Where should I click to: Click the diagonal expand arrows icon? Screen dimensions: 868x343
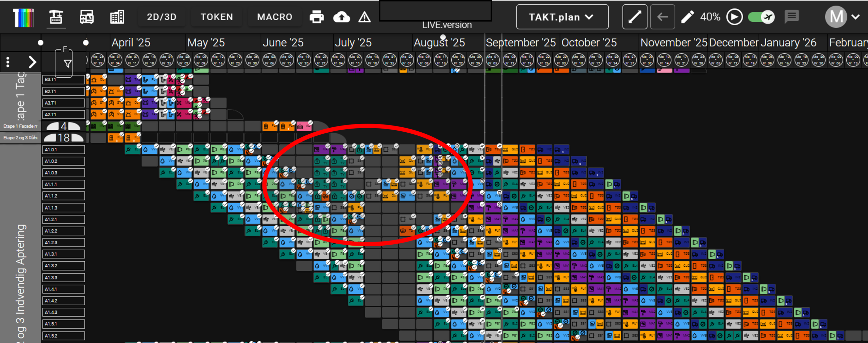pyautogui.click(x=635, y=17)
